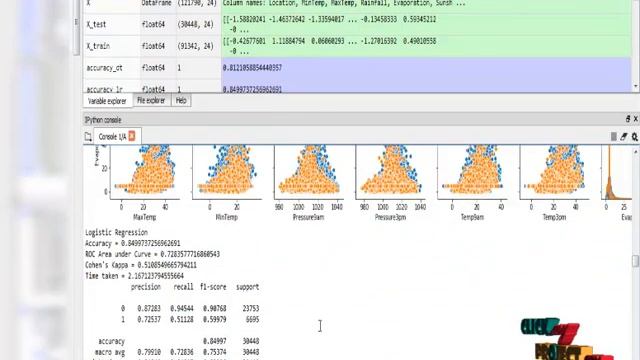Open the Help tab
640x360 pixels.
pyautogui.click(x=181, y=100)
